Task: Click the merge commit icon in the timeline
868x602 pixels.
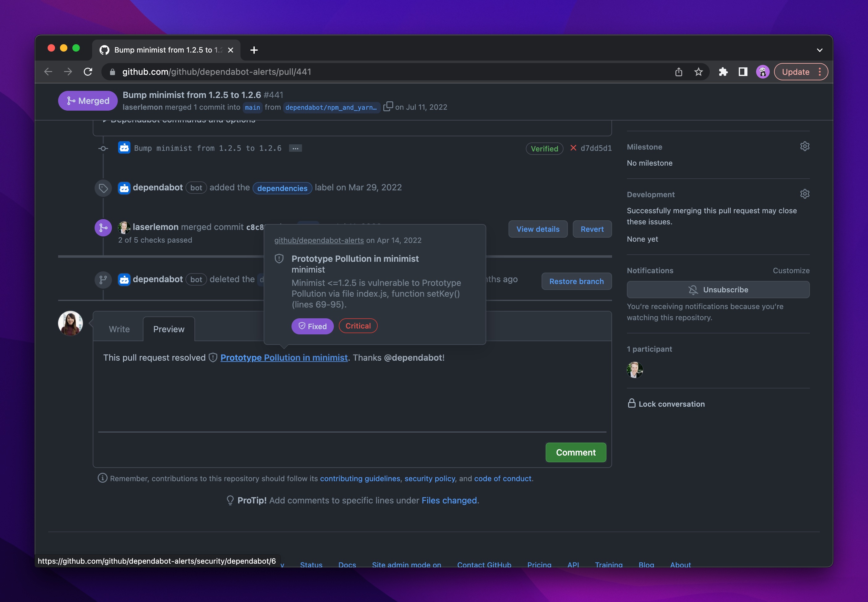Action: 103,227
